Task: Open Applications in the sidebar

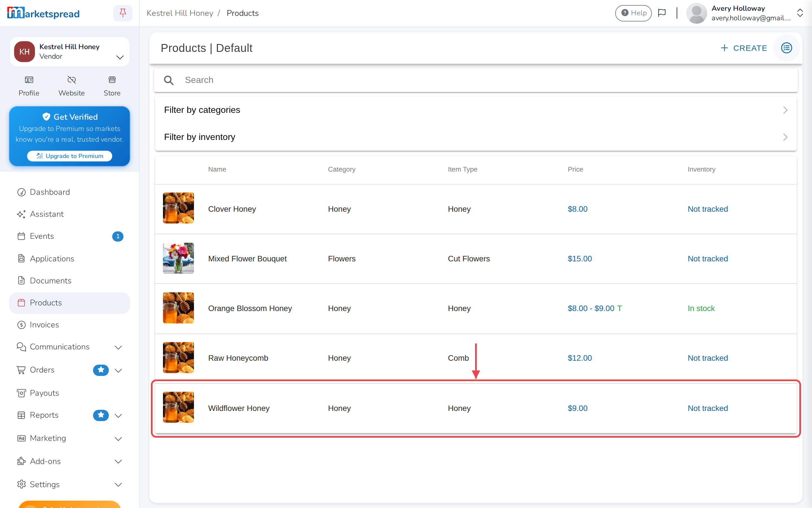Action: coord(69,259)
